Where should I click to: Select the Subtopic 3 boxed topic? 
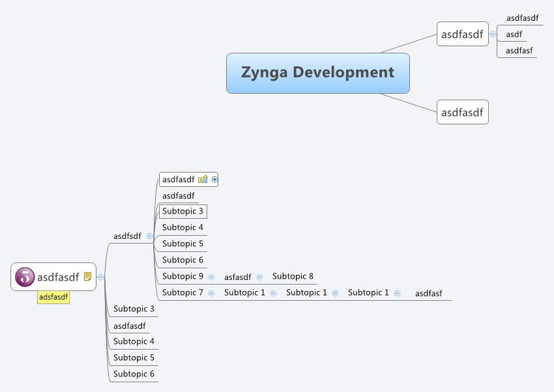click(182, 211)
